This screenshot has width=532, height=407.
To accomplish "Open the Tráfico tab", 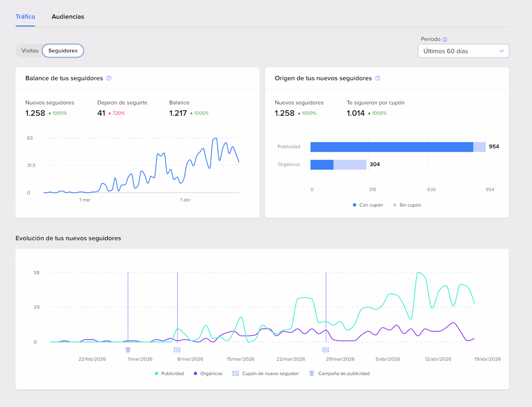I will [25, 16].
